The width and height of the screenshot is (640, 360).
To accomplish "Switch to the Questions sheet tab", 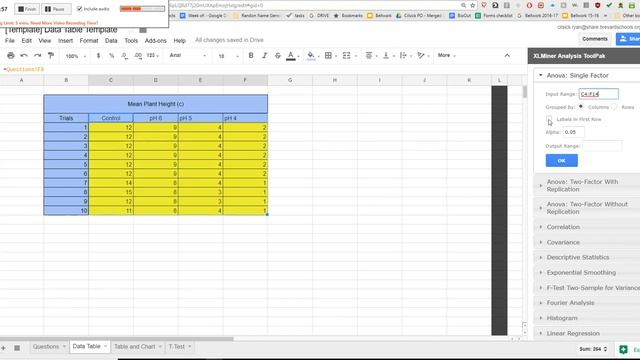I will 49,347.
